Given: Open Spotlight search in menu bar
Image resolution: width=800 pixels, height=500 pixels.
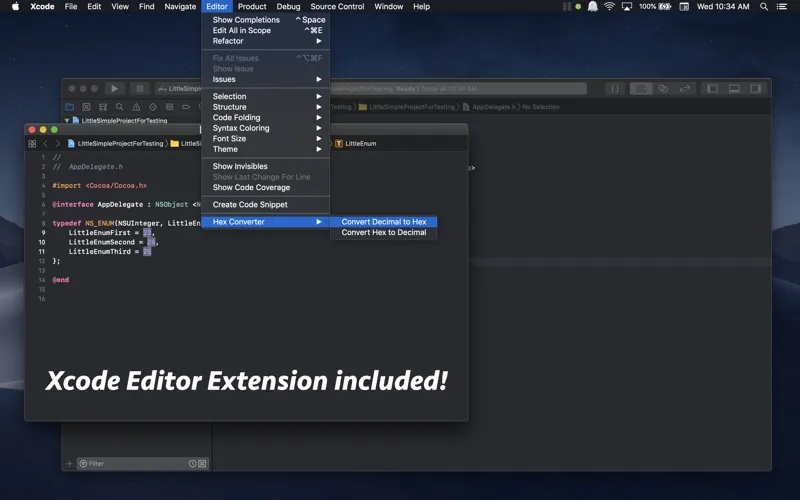Looking at the screenshot, I should (764, 7).
